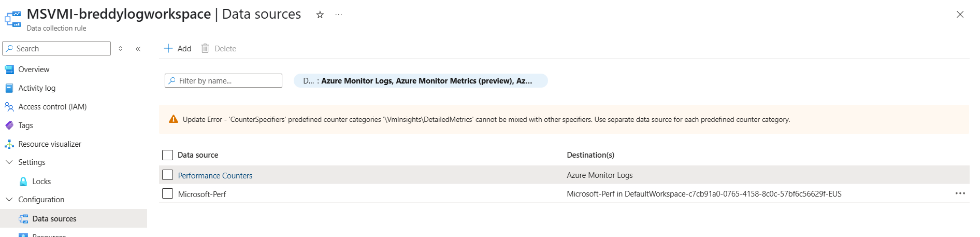Select Data sources in the sidebar
Image resolution: width=980 pixels, height=237 pixels.
[x=74, y=218]
